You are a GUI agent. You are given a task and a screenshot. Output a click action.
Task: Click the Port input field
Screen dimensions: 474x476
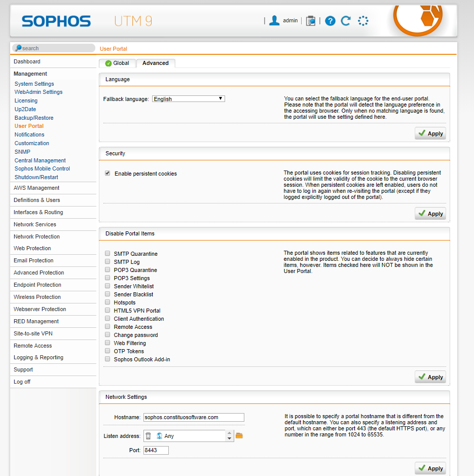(x=156, y=450)
